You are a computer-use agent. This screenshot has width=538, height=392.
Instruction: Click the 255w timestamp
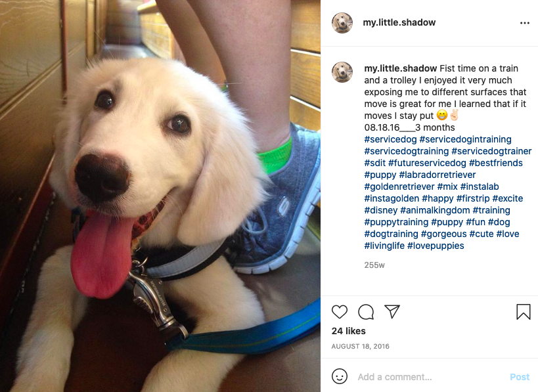click(374, 265)
